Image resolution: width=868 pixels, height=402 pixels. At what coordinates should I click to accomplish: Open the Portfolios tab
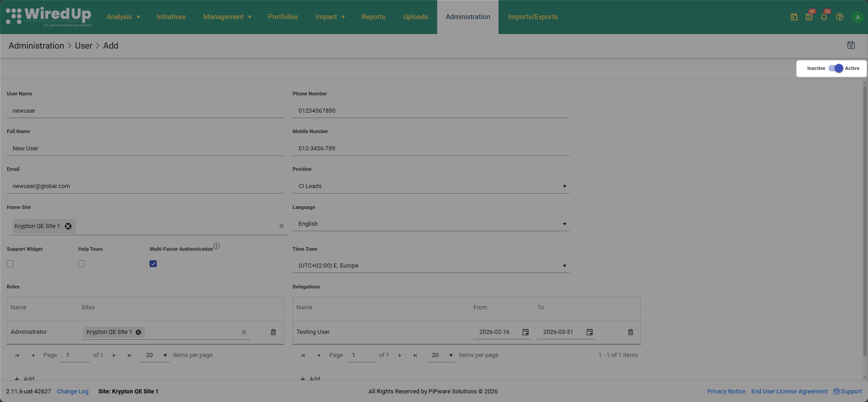point(283,17)
